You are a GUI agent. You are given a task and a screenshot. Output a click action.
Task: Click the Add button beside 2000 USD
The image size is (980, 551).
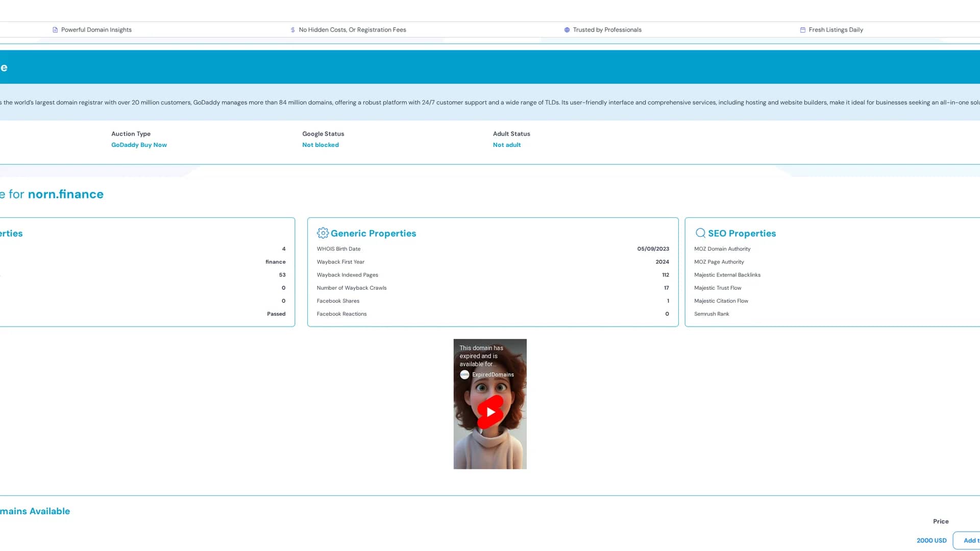coord(967,540)
